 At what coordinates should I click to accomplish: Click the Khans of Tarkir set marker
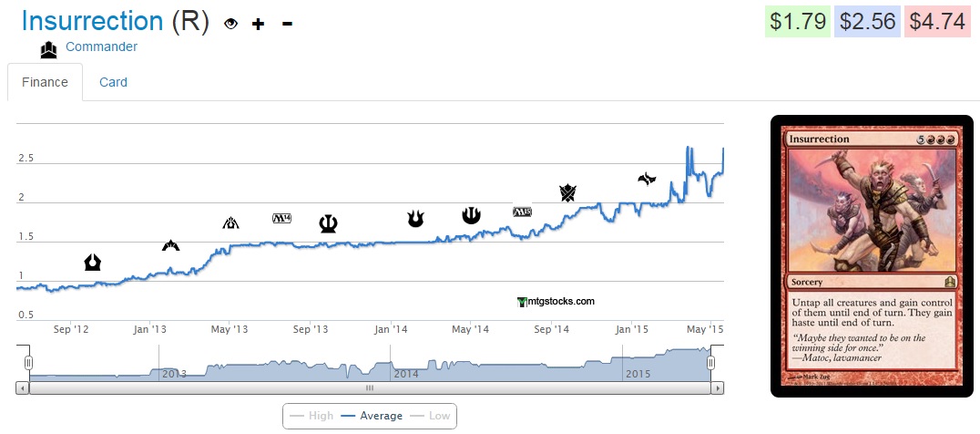(568, 192)
